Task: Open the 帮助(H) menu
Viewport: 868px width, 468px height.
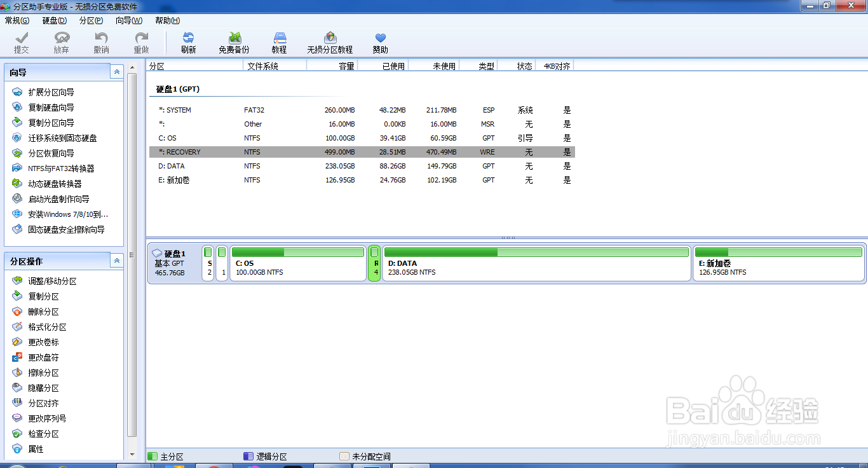Action: coord(168,20)
